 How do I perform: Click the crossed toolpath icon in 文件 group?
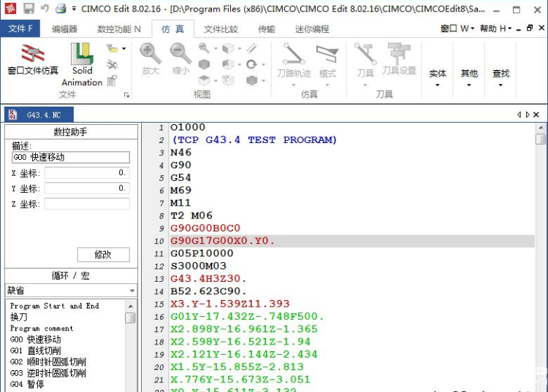pos(113,64)
